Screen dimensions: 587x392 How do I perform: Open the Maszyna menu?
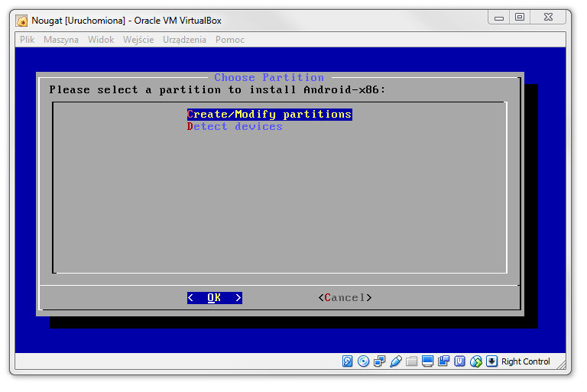coord(61,40)
